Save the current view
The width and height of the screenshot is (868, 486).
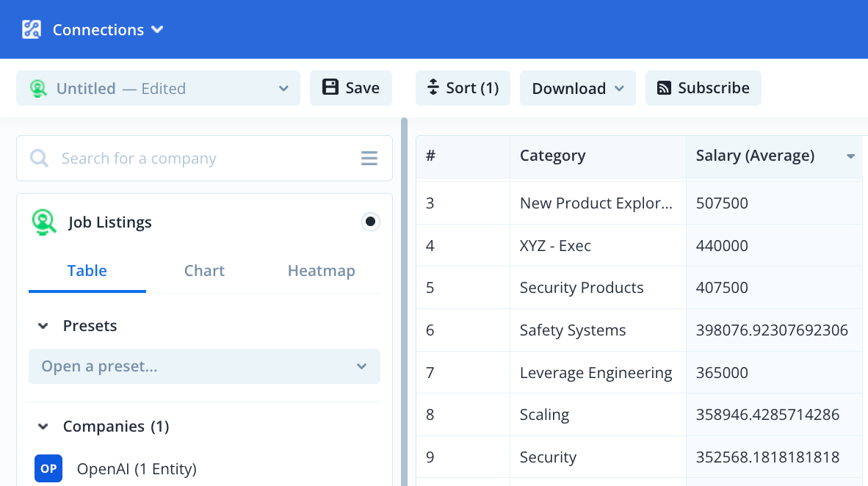point(351,88)
